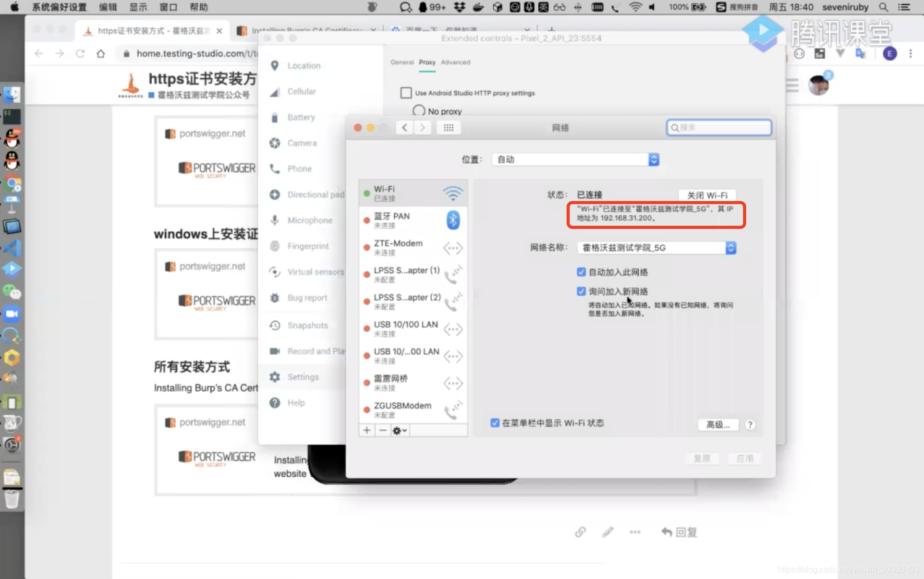Select https证书安装方式 Chrome tab
924x579 pixels.
point(151,31)
